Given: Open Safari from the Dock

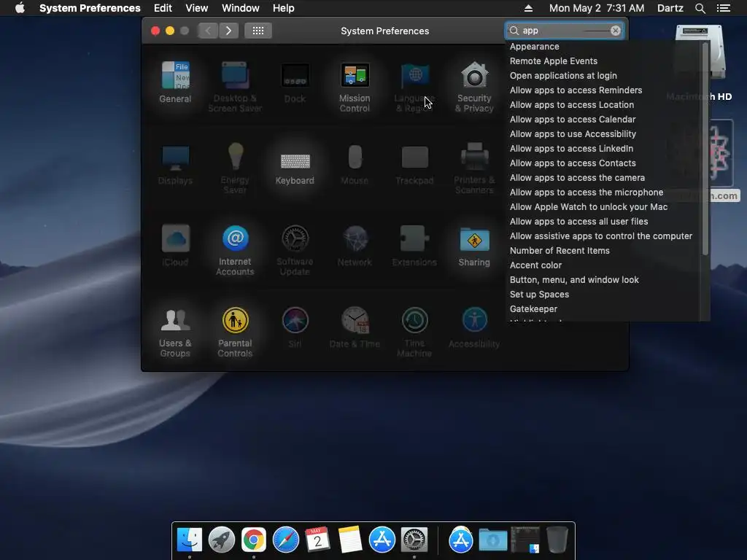Looking at the screenshot, I should click(x=286, y=540).
